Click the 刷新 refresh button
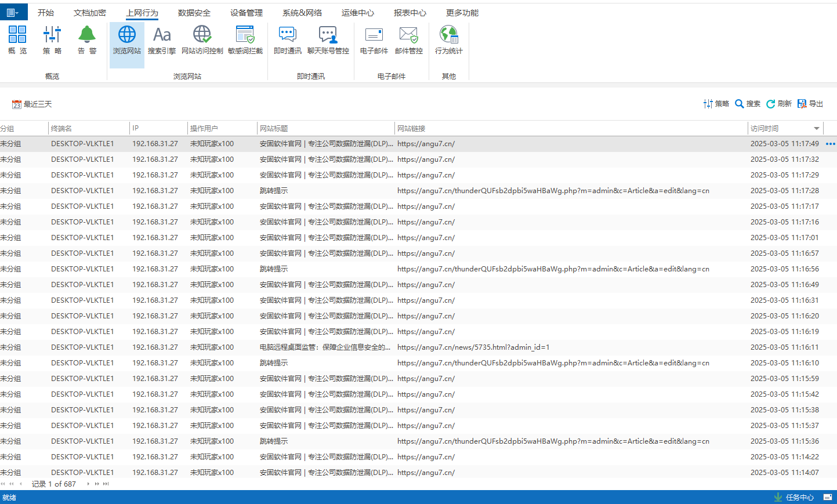The width and height of the screenshot is (837, 504). pyautogui.click(x=779, y=104)
